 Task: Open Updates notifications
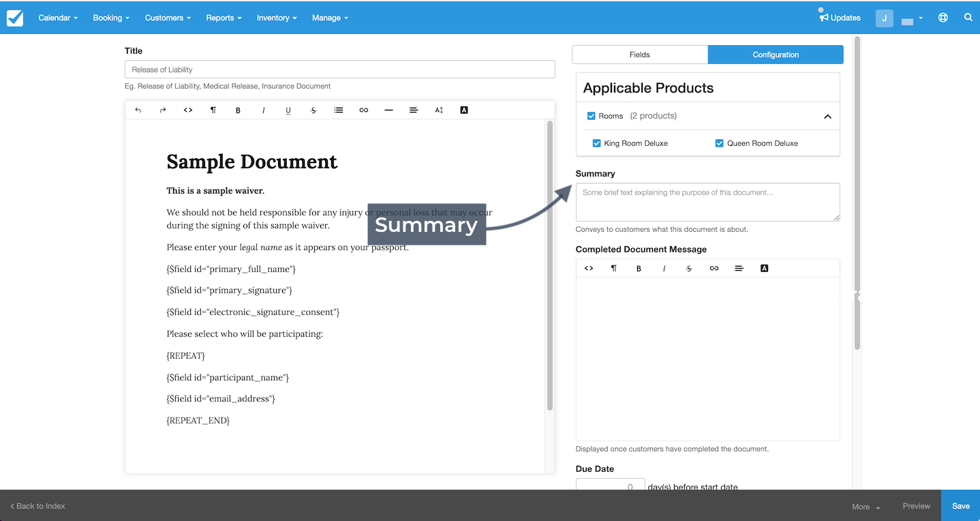pos(840,18)
